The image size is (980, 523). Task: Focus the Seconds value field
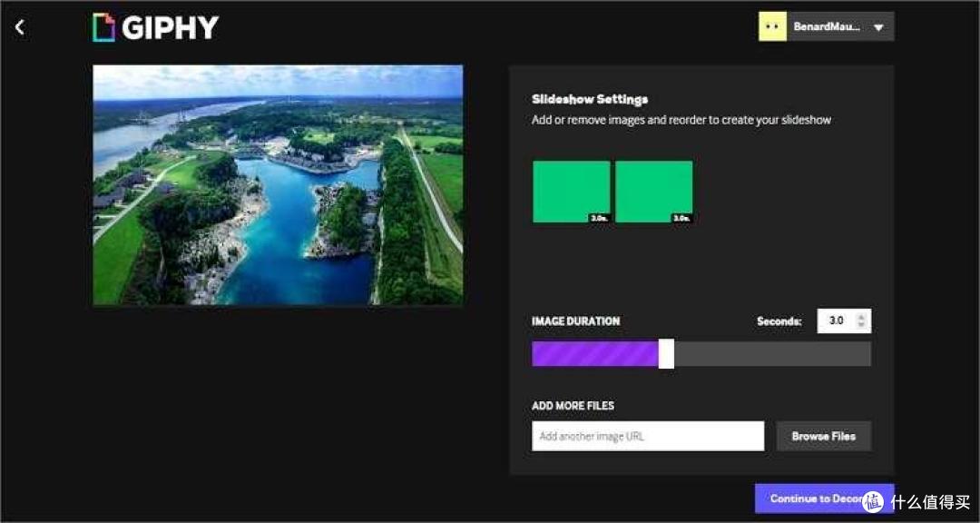pyautogui.click(x=837, y=321)
